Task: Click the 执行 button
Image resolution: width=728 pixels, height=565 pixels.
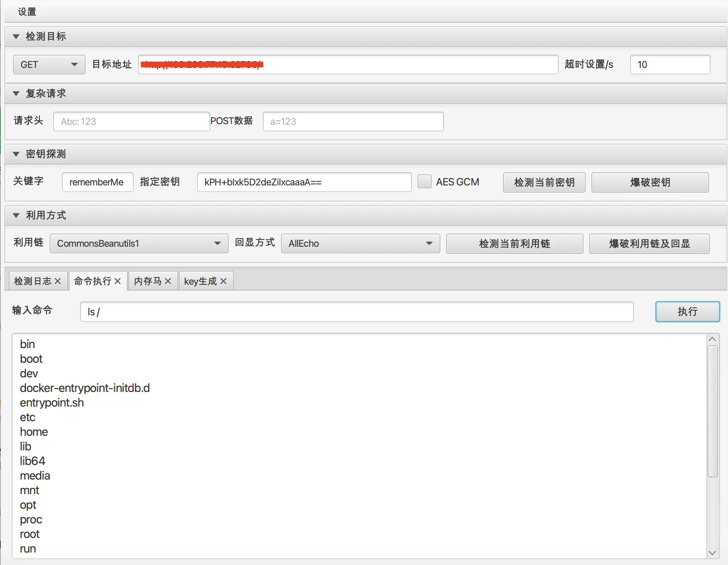Action: pyautogui.click(x=687, y=311)
